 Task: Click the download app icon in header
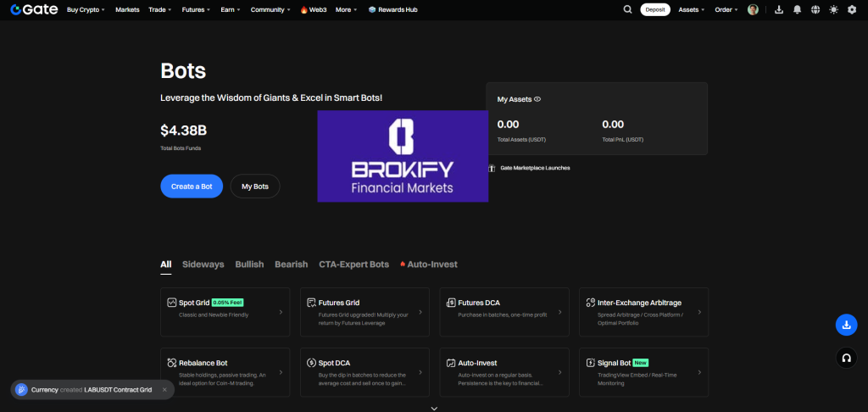(x=778, y=9)
